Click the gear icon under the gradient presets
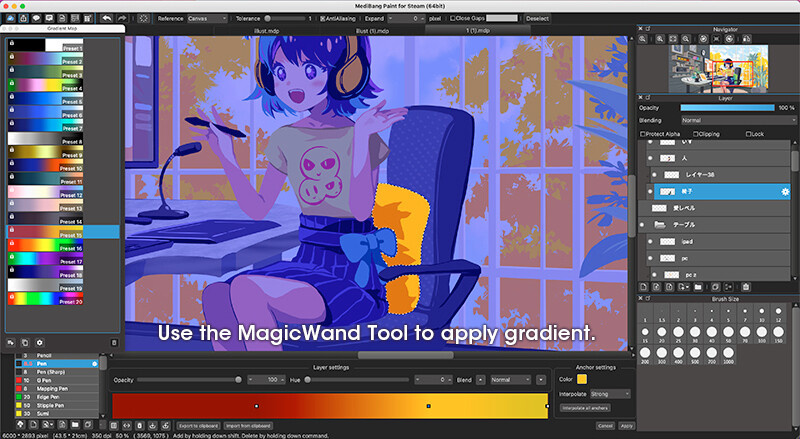800x439 pixels. click(39, 343)
